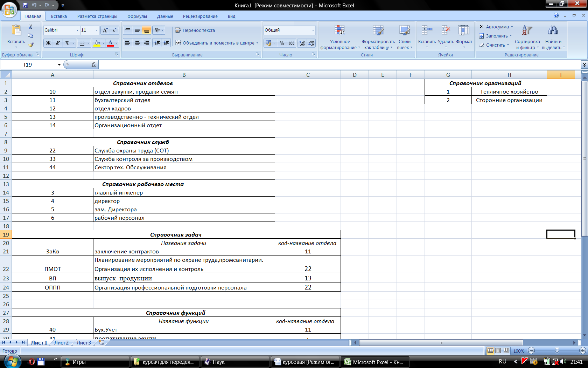The width and height of the screenshot is (588, 368).
Task: Switch to the Лист2 sheet tab
Action: tap(61, 343)
